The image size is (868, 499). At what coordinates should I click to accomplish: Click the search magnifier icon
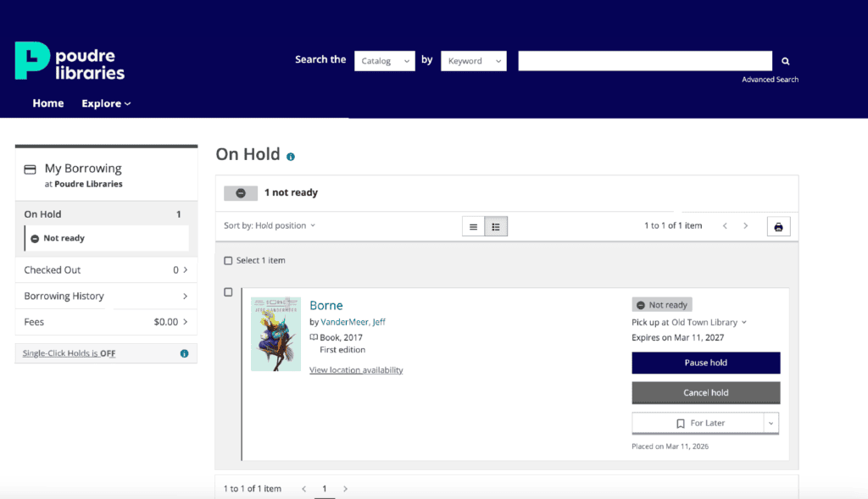[x=785, y=61]
